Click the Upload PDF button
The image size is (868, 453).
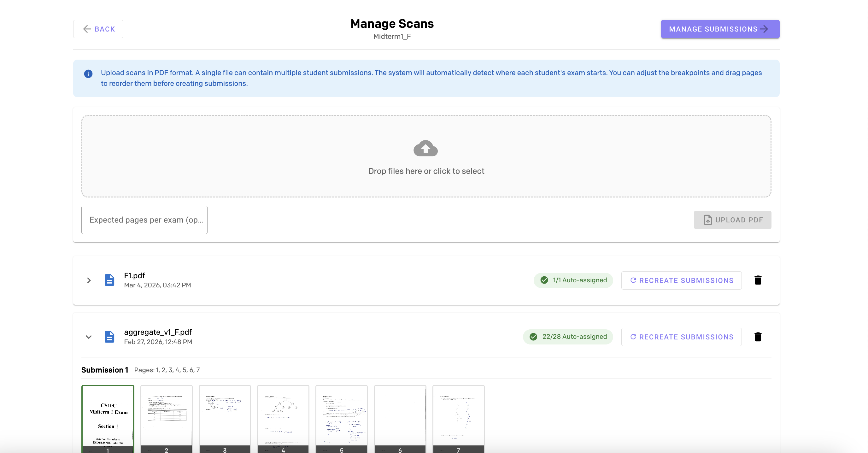(x=733, y=220)
